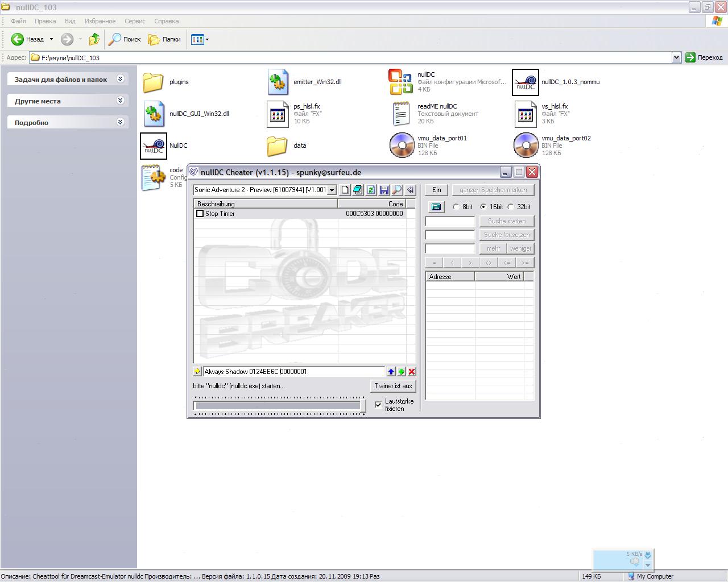Screen dimensions: 728x582
Task: Expand the Подробно side panel section
Action: tap(120, 122)
